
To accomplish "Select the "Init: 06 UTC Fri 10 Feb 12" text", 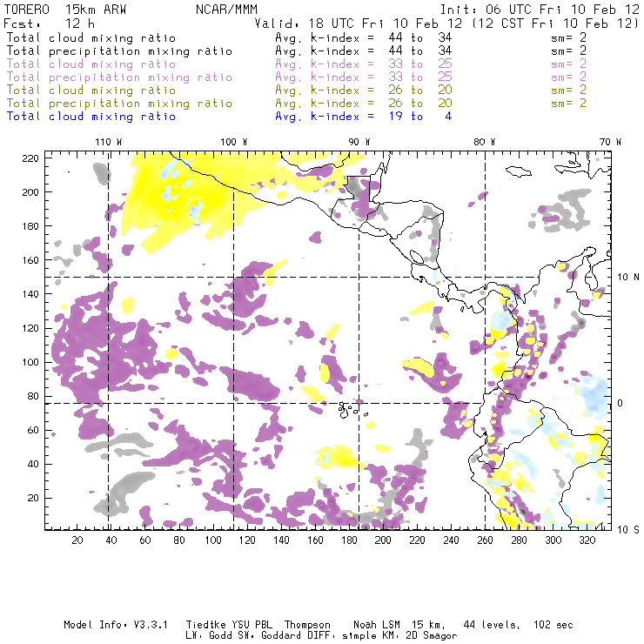I will pyautogui.click(x=540, y=10).
